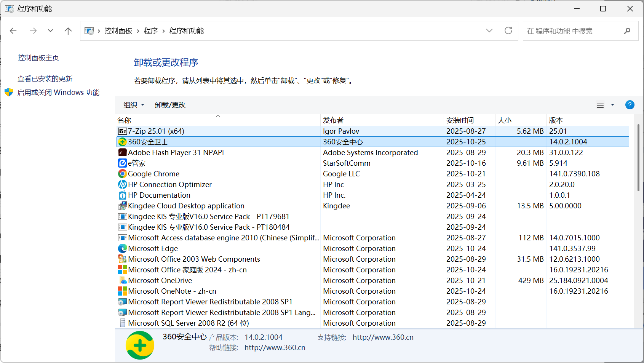Click the 2025-03-25 install date cell
Image resolution: width=644 pixels, height=363 pixels.
[x=466, y=185]
